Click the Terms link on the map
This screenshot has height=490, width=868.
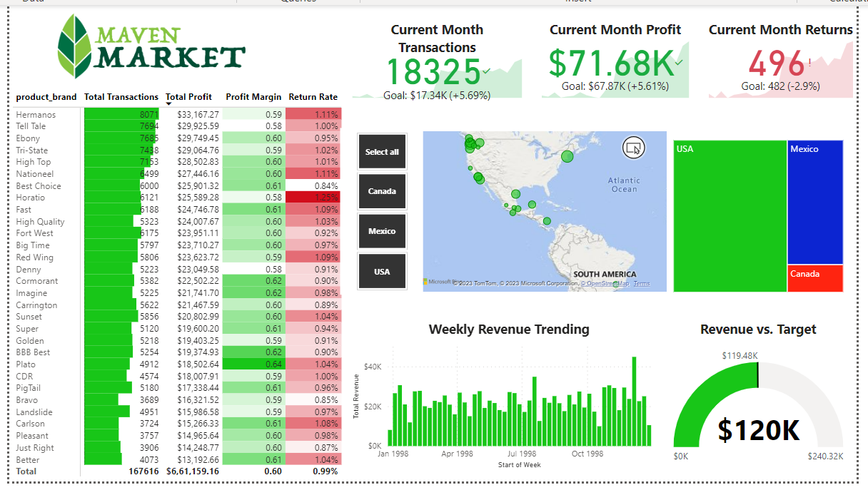(641, 283)
